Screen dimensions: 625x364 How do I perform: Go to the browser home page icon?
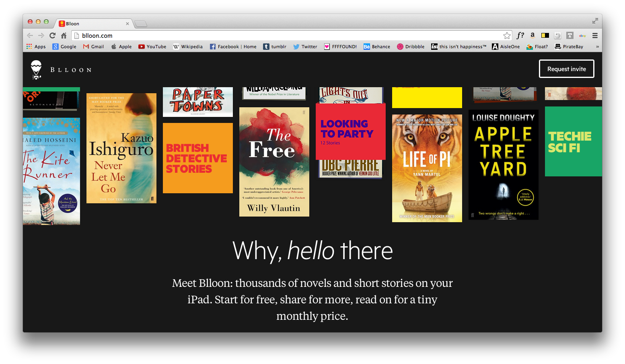click(64, 35)
